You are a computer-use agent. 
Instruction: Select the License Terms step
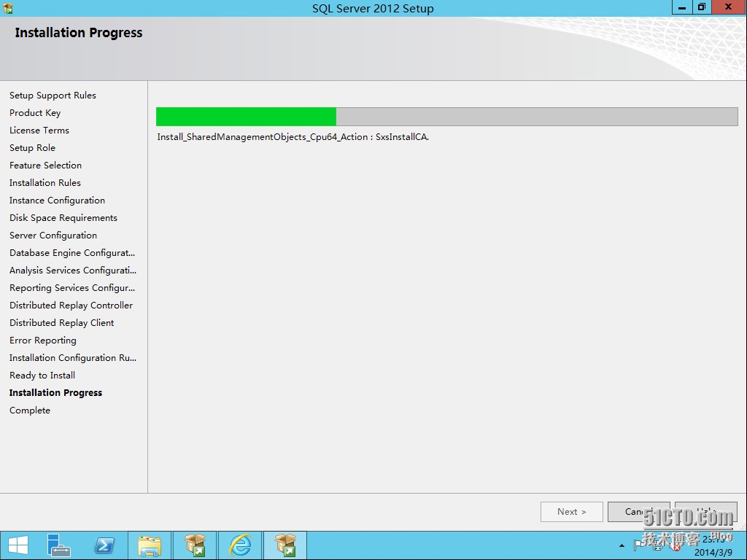click(x=39, y=131)
